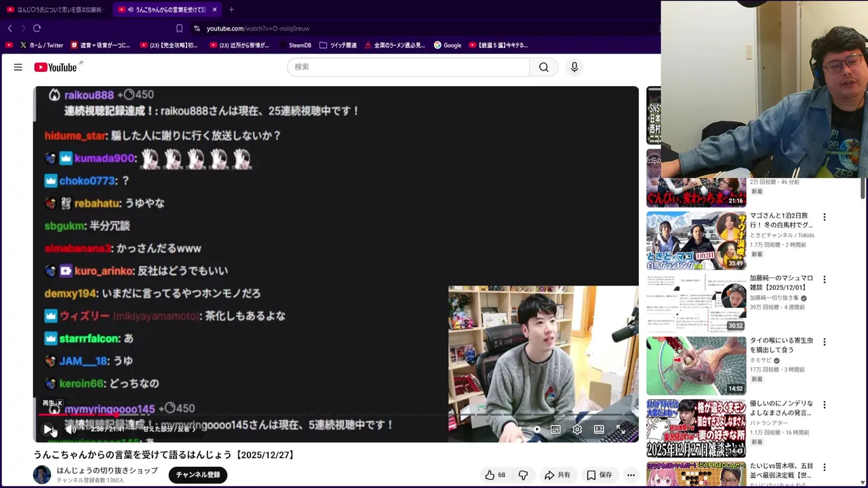The height and width of the screenshot is (488, 868).
Task: Subscribe with チャンネル登録 button
Action: coord(198,475)
